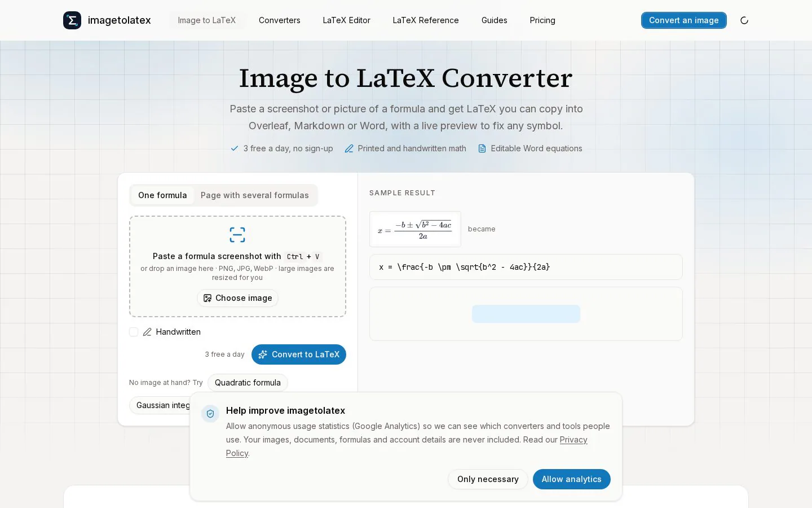Click the Allow analytics button
Viewport: 812px width, 508px height.
(x=572, y=479)
